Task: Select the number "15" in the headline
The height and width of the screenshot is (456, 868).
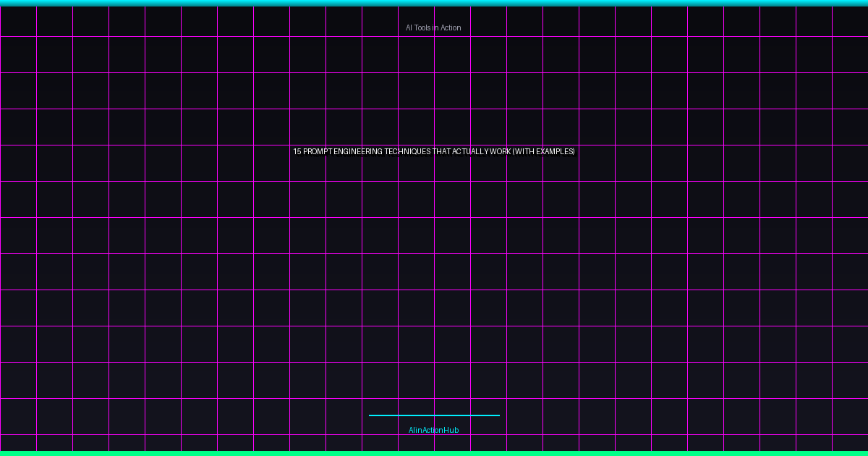Action: 297,151
